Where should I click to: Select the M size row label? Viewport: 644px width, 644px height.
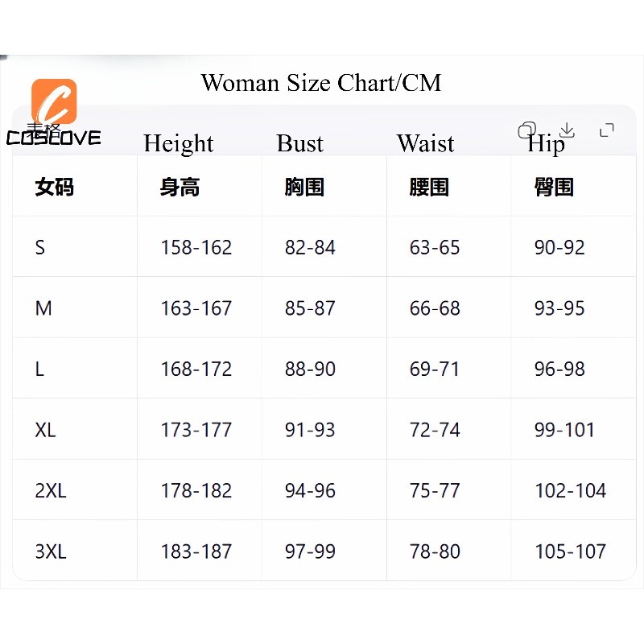(43, 308)
